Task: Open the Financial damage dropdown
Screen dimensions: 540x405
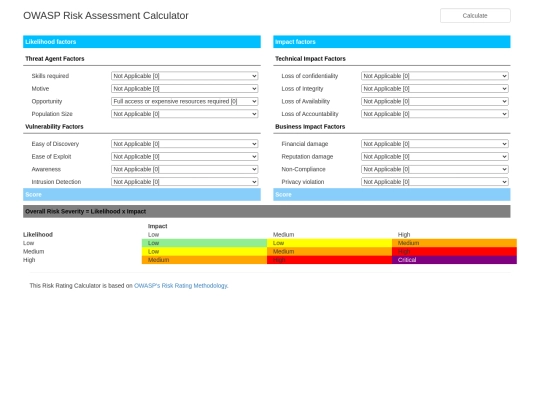Action: 435,144
